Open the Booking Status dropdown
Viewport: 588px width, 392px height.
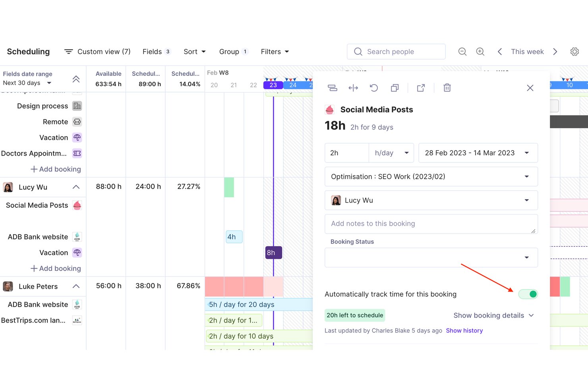click(x=431, y=257)
